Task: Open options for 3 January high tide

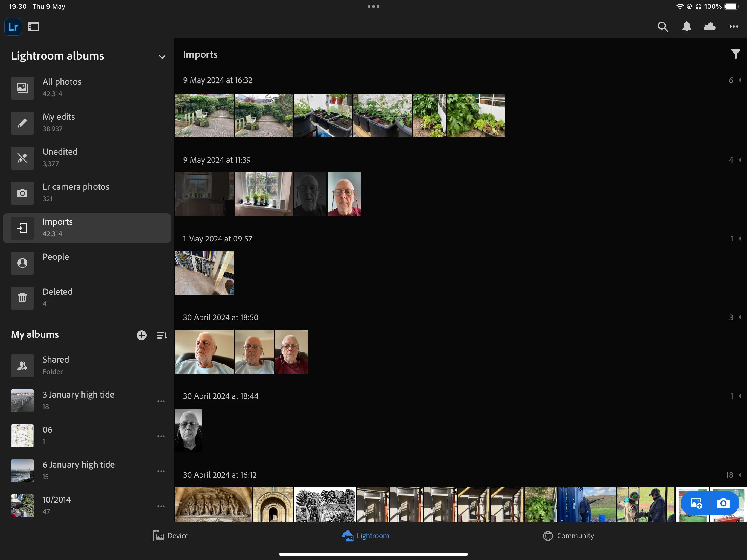Action: pos(161,401)
